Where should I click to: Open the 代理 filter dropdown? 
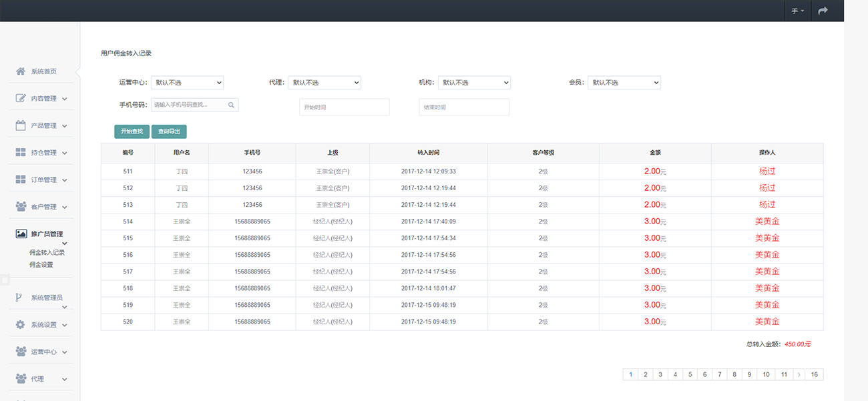[324, 83]
